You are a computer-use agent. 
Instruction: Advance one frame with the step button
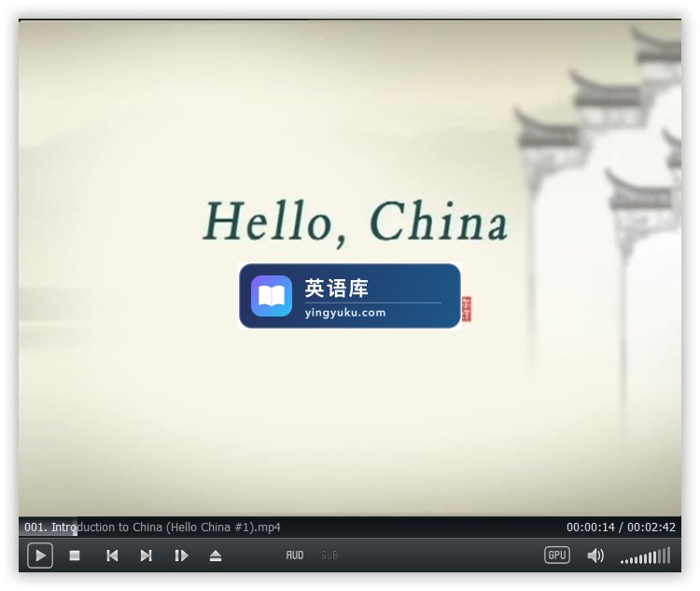pos(181,556)
